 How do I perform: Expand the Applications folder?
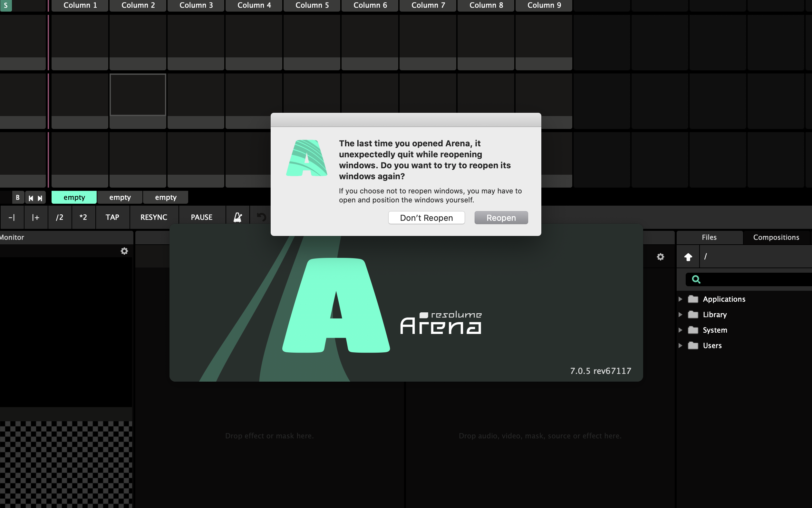680,299
